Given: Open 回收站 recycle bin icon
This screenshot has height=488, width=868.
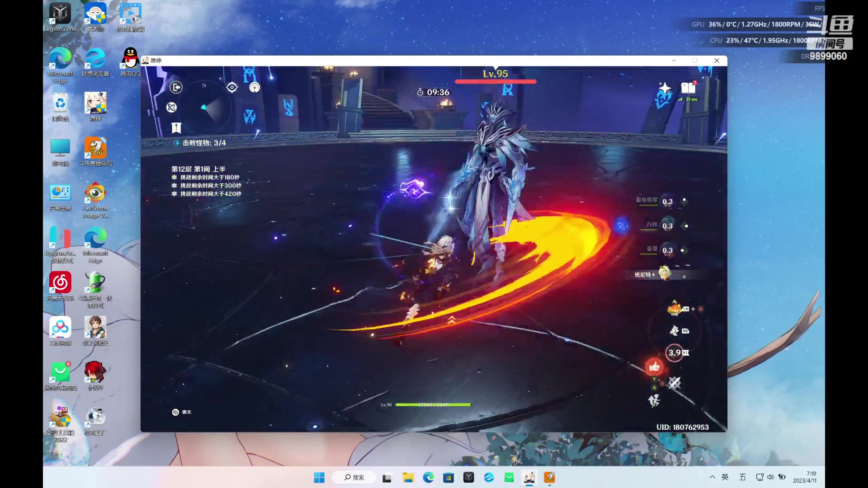Looking at the screenshot, I should click(x=60, y=107).
